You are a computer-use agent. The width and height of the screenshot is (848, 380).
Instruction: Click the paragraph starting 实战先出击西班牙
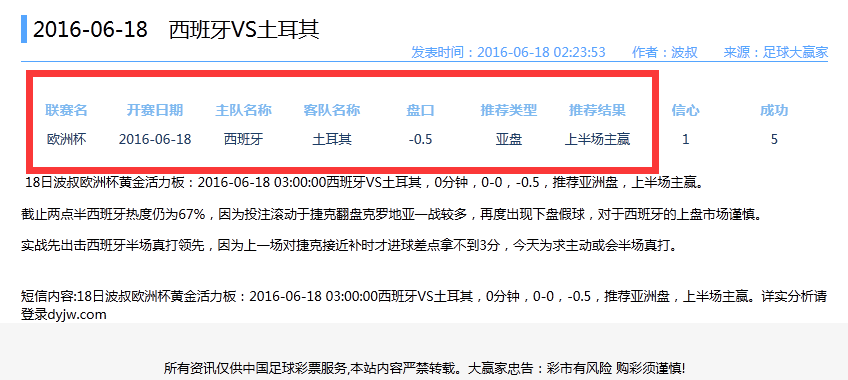coord(349,246)
